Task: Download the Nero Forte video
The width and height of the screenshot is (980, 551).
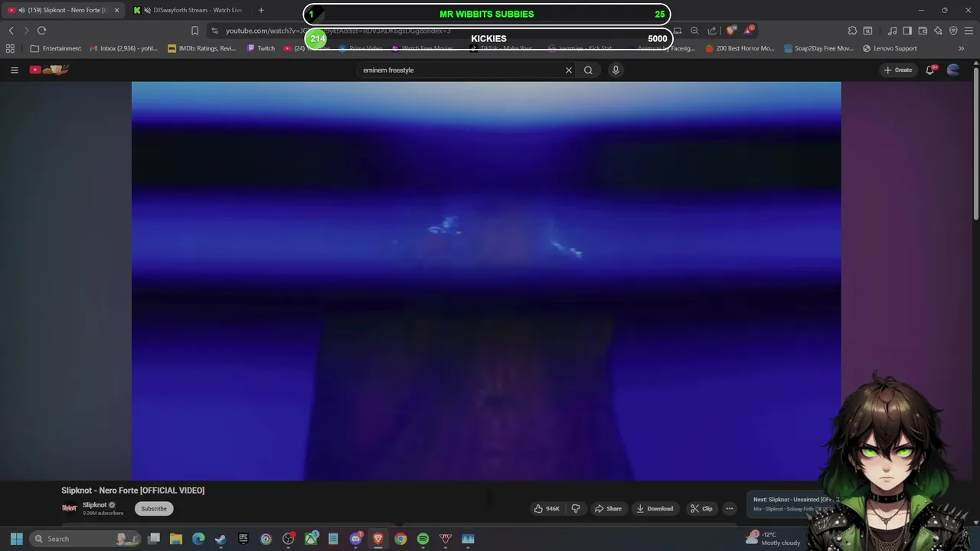Action: 655,508
